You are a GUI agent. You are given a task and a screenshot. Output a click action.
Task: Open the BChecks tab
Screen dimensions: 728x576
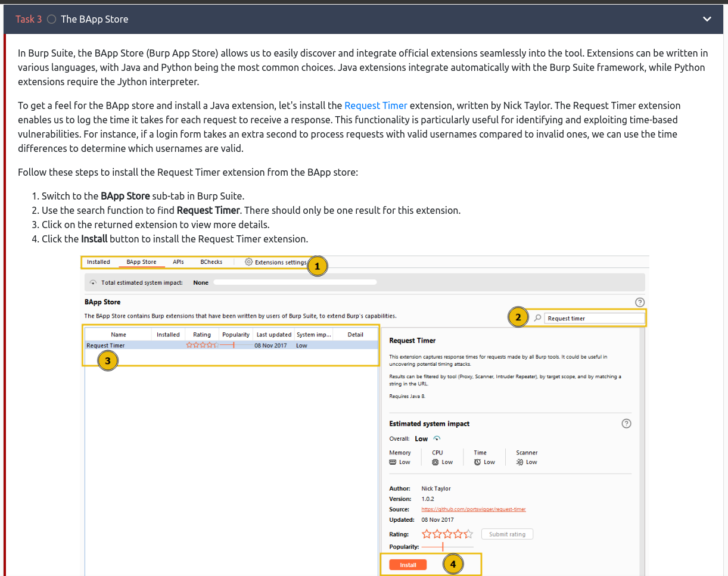point(211,262)
